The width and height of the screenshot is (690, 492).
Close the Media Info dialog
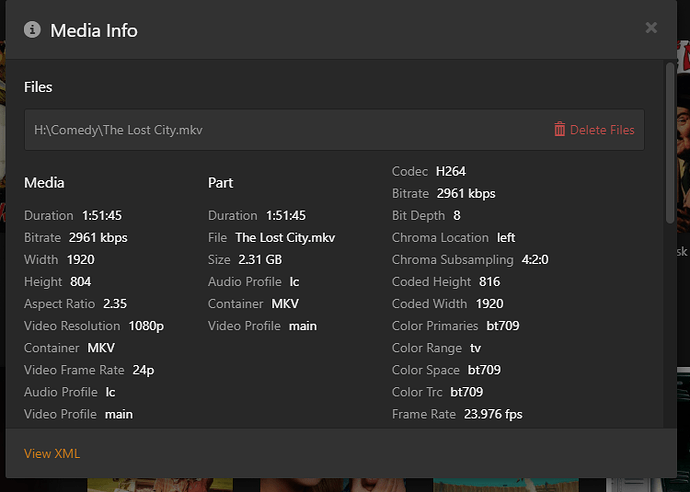click(x=651, y=28)
